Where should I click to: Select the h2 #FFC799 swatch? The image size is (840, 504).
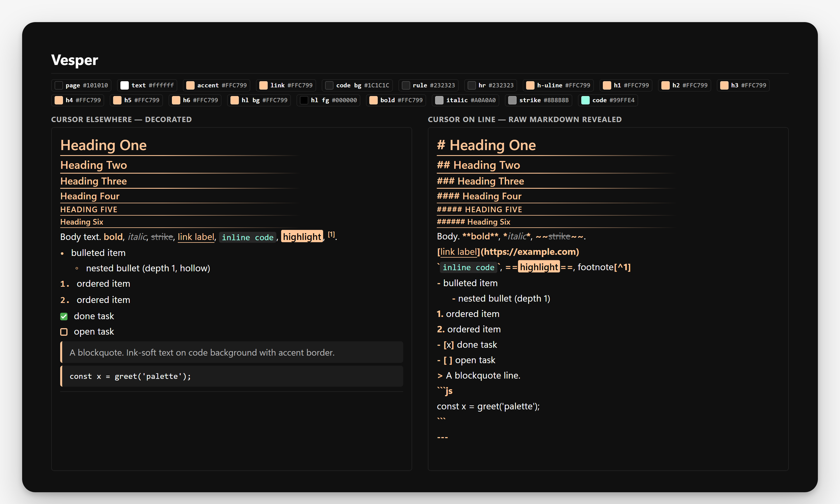pos(685,85)
